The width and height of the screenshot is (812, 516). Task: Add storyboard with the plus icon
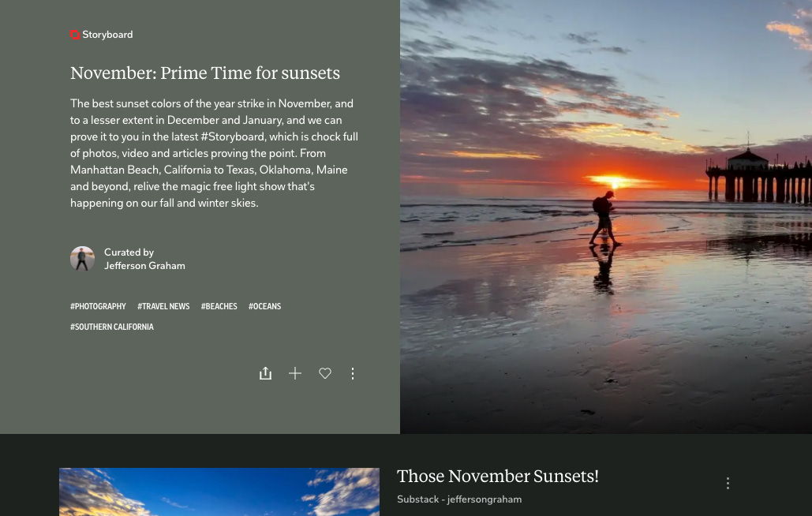click(295, 373)
